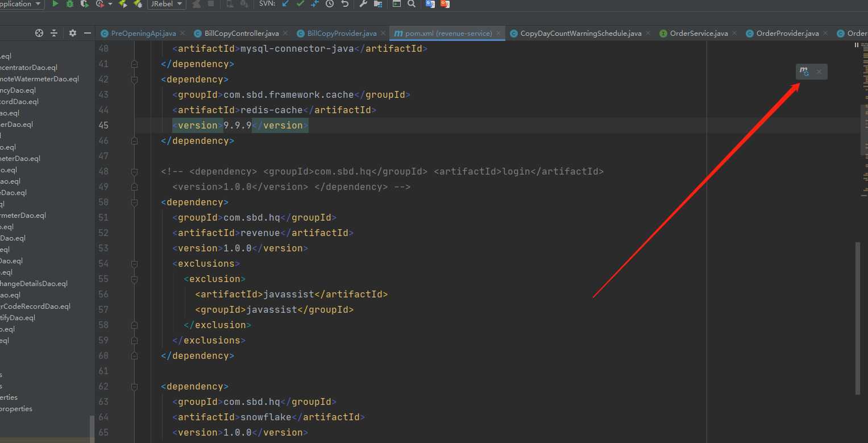Image resolution: width=868 pixels, height=443 pixels.
Task: Hide the project tool window
Action: (88, 33)
